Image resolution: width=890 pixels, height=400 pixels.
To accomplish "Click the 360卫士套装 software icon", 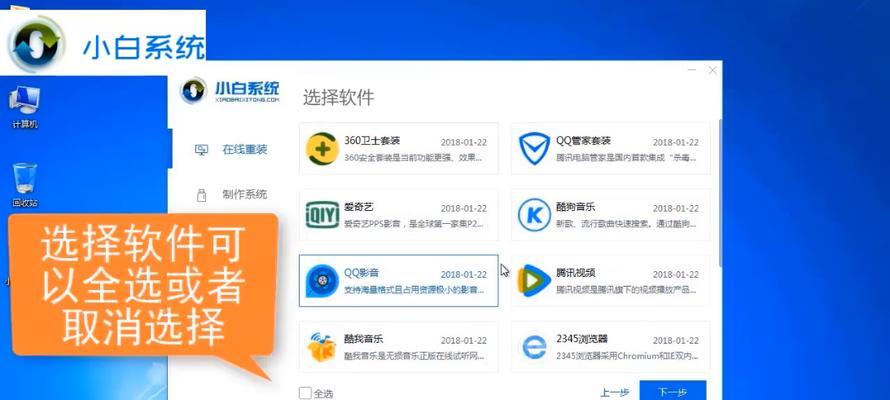I will (322, 149).
